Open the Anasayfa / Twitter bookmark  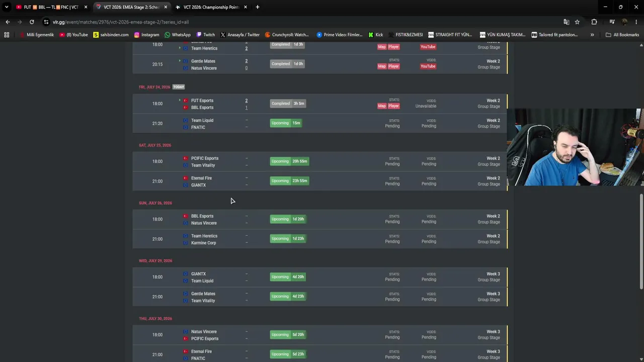(239, 35)
